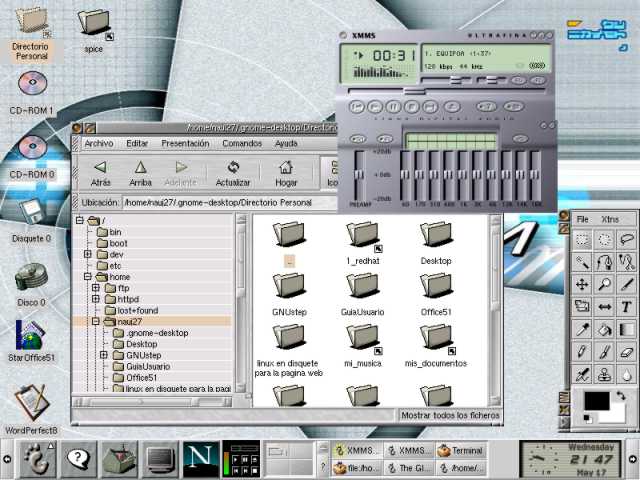640x480 pixels.
Task: Go back with the Atrás button
Action: (100, 173)
